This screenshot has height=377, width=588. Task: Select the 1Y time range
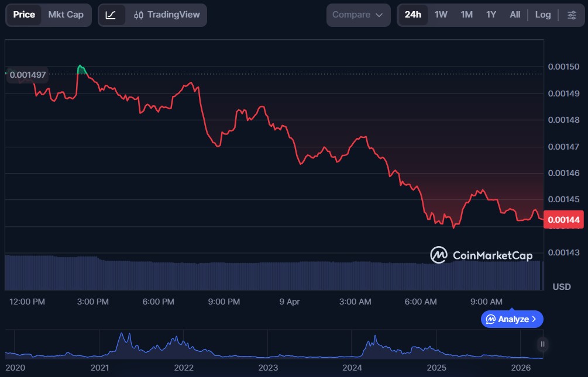pyautogui.click(x=491, y=15)
